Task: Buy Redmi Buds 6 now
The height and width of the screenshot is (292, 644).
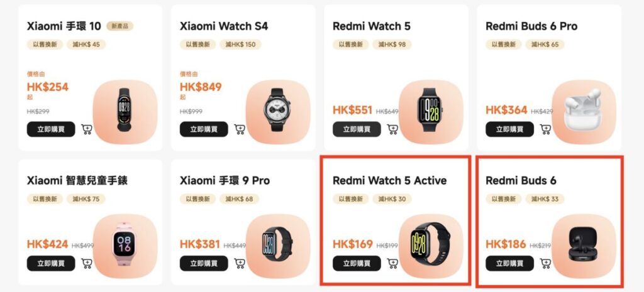Action: click(x=509, y=263)
